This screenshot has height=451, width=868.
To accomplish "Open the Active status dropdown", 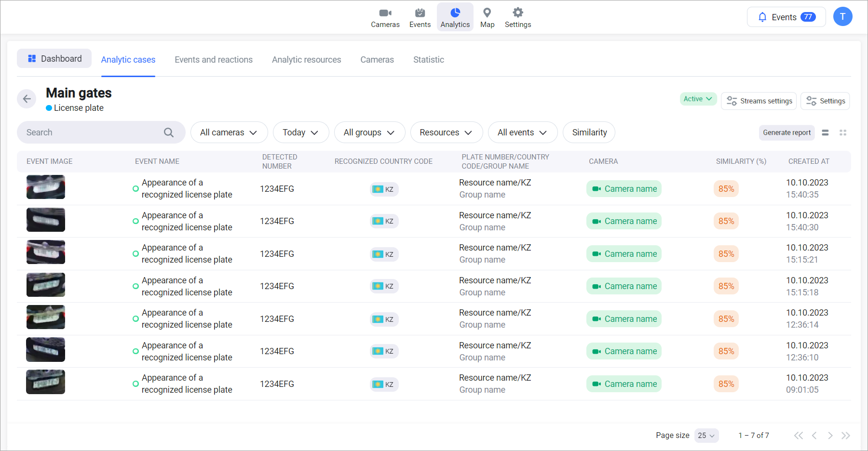I will [698, 99].
